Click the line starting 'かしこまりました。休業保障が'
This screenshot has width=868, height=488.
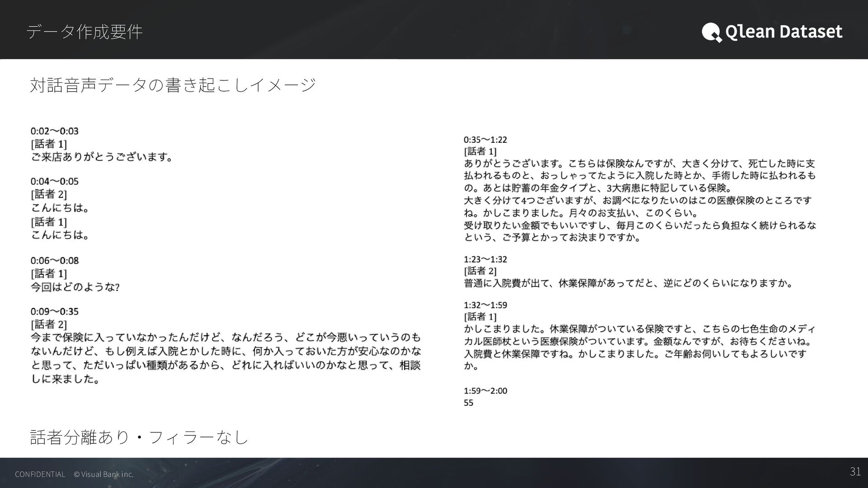tap(640, 328)
